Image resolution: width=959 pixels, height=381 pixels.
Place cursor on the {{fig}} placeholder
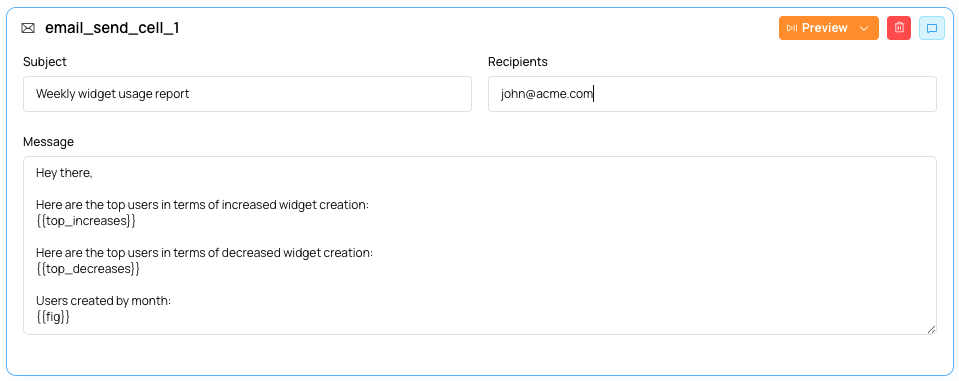53,317
